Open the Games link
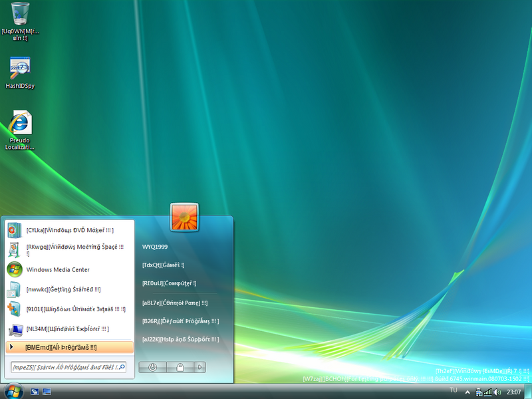The width and height of the screenshot is (532, 399). pyautogui.click(x=163, y=265)
